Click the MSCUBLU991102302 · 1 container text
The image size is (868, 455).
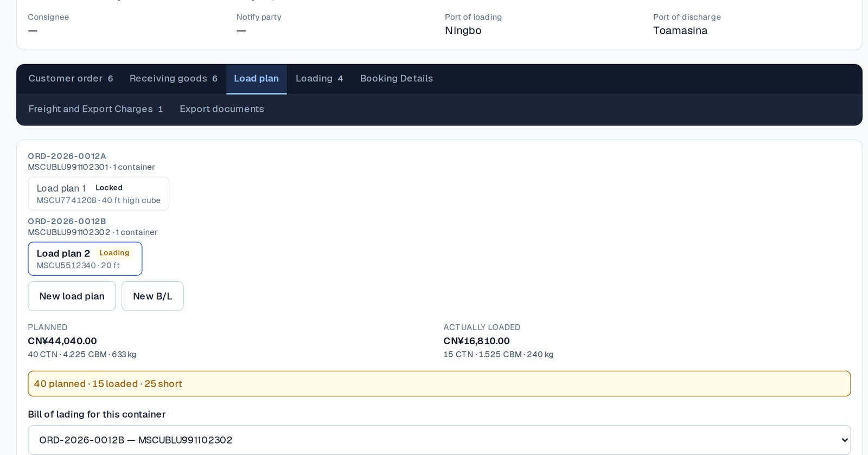coord(93,232)
